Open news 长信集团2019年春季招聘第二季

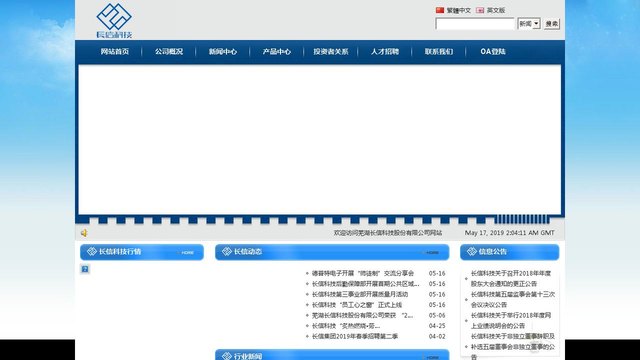pyautogui.click(x=355, y=336)
